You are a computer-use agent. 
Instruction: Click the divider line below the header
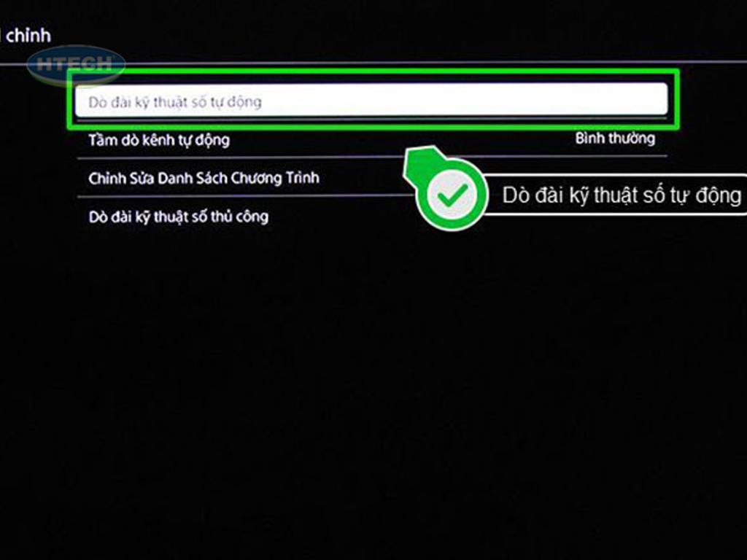[x=365, y=63]
